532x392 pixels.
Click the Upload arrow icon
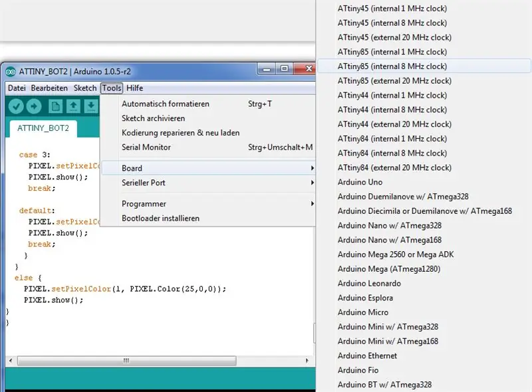[34, 106]
